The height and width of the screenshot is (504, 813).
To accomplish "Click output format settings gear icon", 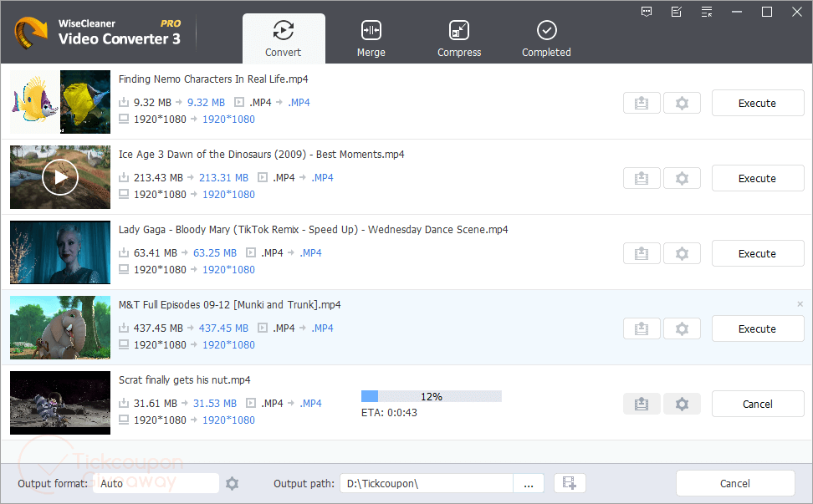I will tap(233, 483).
